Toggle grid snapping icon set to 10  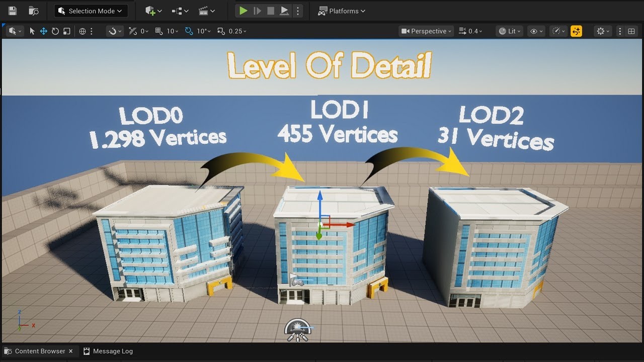159,31
